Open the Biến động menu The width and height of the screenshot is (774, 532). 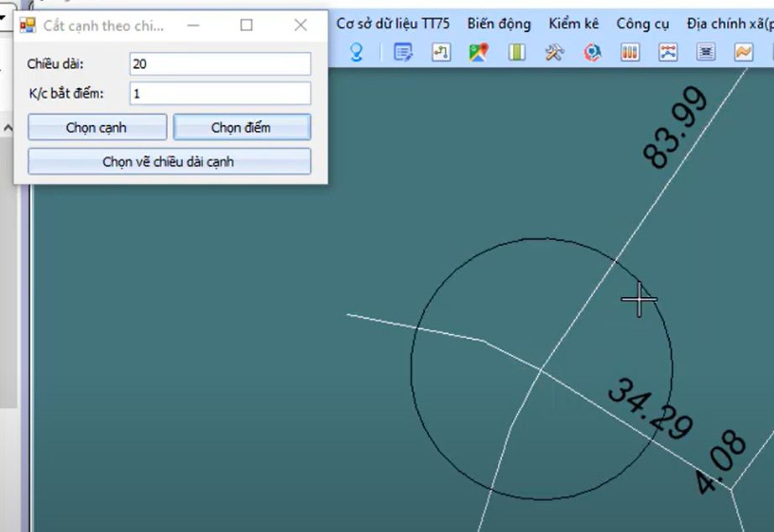499,23
